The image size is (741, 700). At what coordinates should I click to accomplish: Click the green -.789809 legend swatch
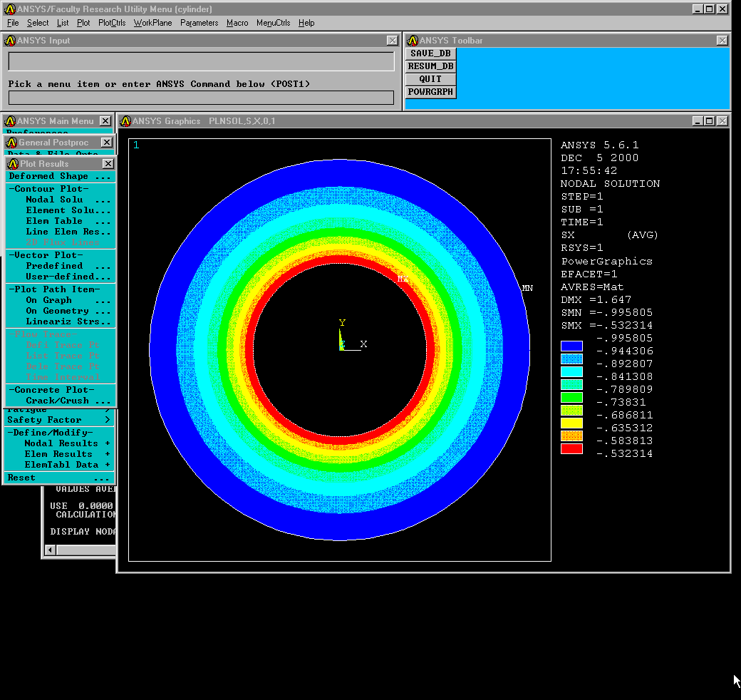tap(571, 398)
